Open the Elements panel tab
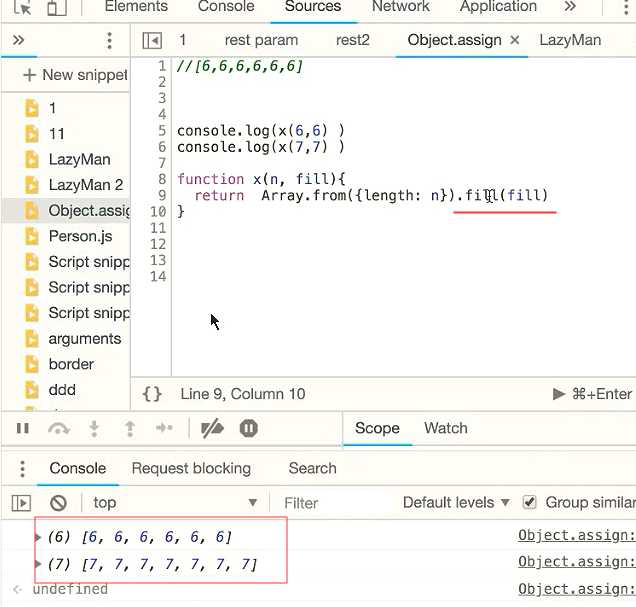636x607 pixels. pos(136,6)
